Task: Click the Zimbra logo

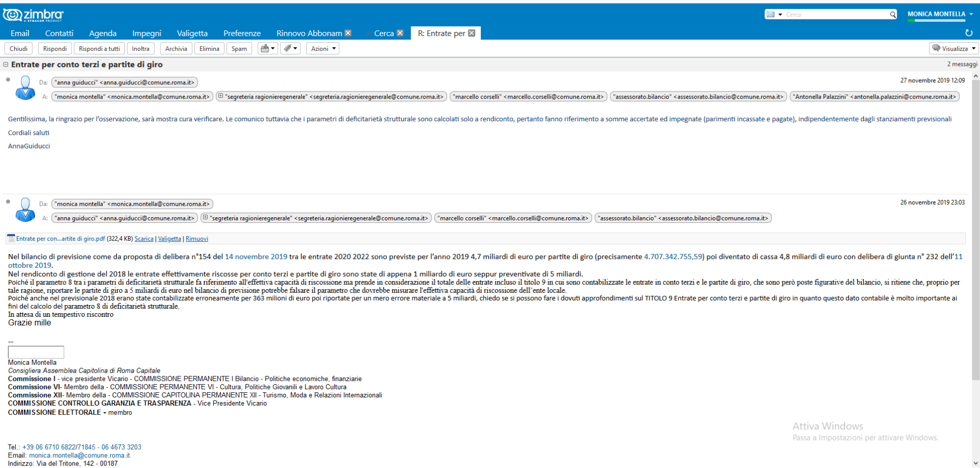Action: (x=33, y=15)
